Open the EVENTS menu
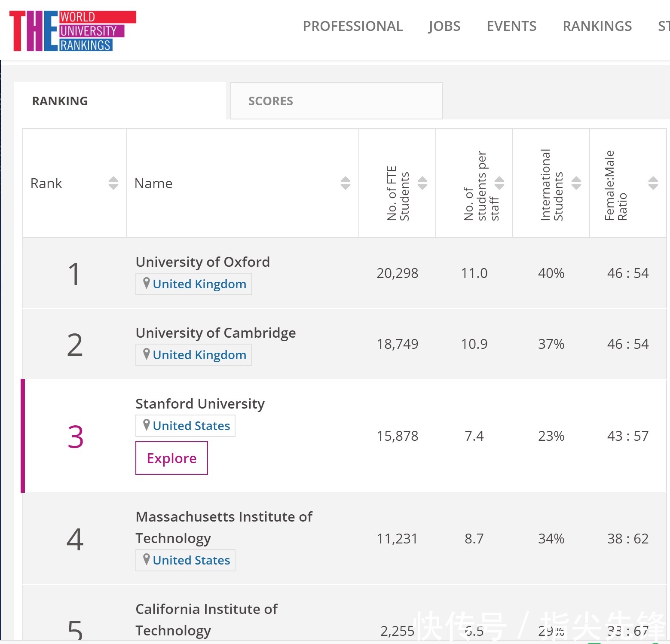The height and width of the screenshot is (644, 670). pyautogui.click(x=511, y=26)
